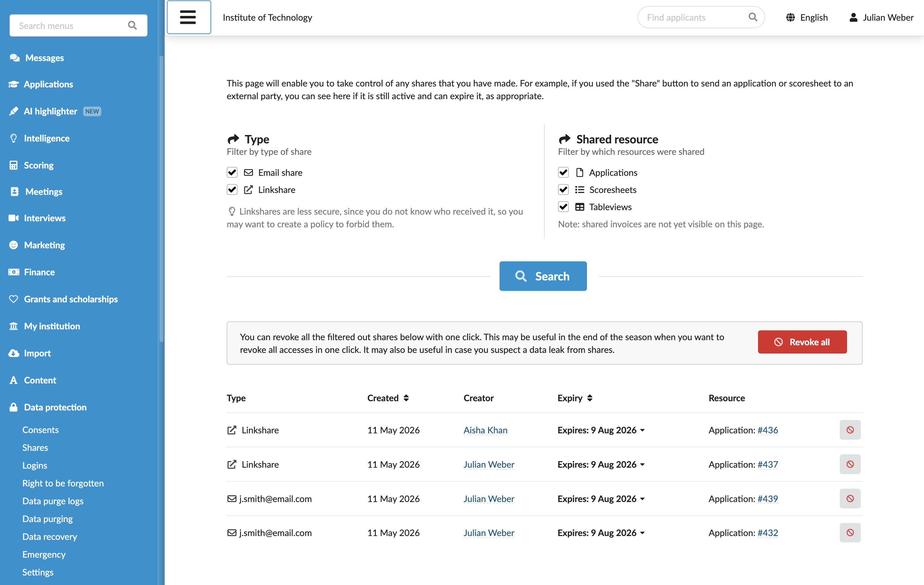This screenshot has width=924, height=585.
Task: Click the magnifier icon in Search menus
Action: point(132,26)
